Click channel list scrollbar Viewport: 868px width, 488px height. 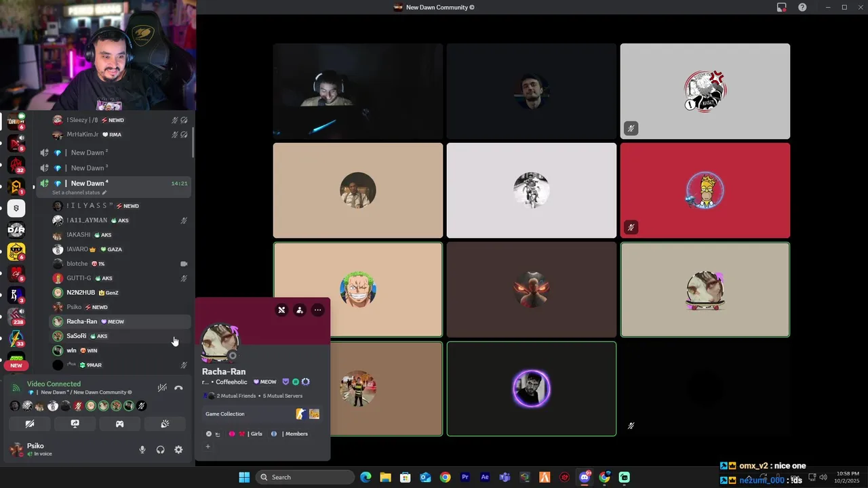point(193,142)
